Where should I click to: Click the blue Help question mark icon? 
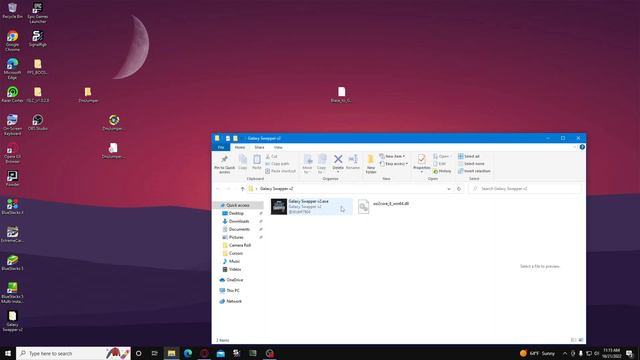point(582,147)
